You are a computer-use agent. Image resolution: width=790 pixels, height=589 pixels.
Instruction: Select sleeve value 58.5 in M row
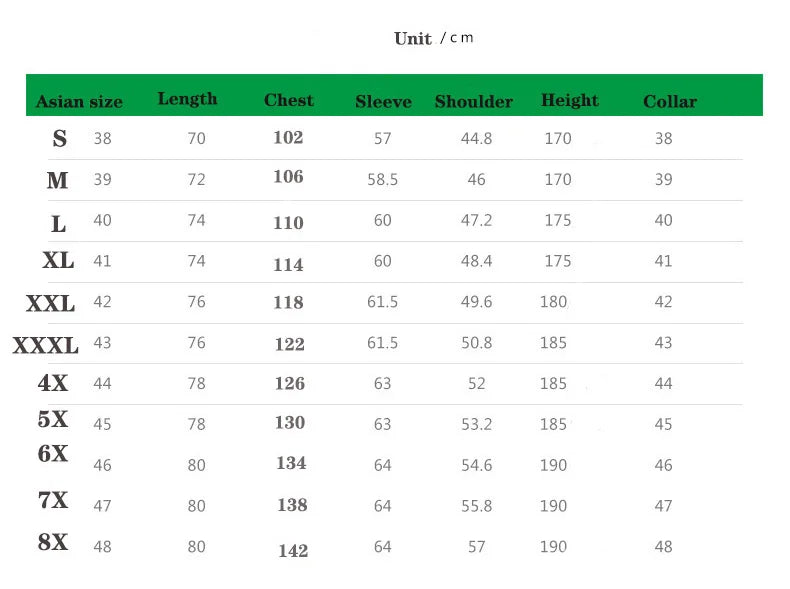tap(382, 180)
